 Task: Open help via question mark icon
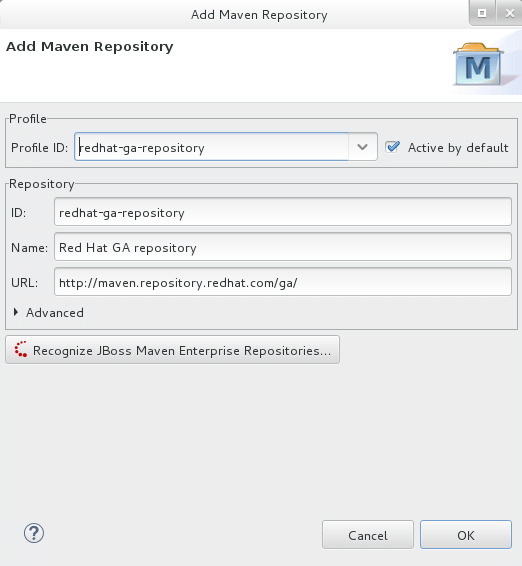[34, 533]
